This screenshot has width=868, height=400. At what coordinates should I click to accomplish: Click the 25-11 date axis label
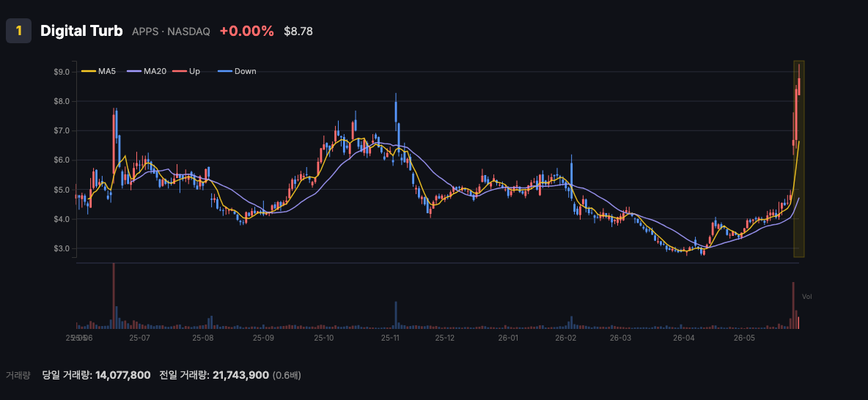[x=390, y=338]
